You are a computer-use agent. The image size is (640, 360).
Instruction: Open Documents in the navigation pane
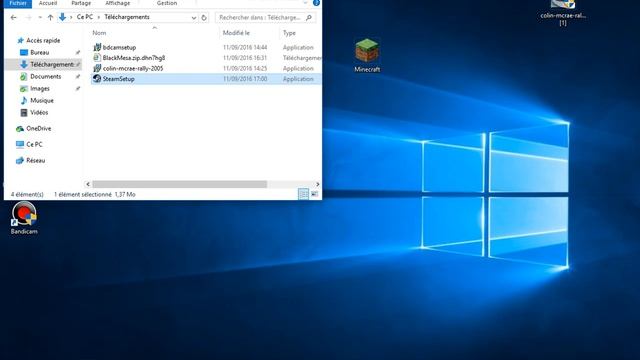45,76
